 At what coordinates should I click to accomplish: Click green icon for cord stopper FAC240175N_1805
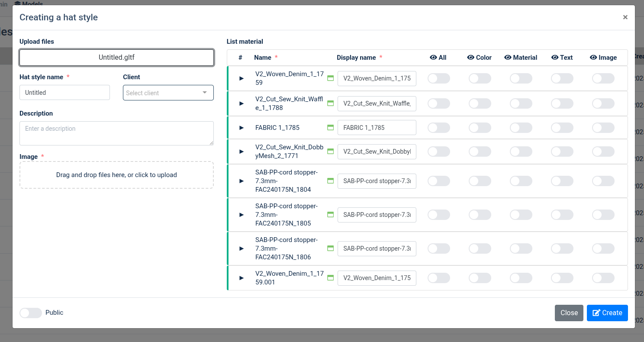pyautogui.click(x=331, y=215)
